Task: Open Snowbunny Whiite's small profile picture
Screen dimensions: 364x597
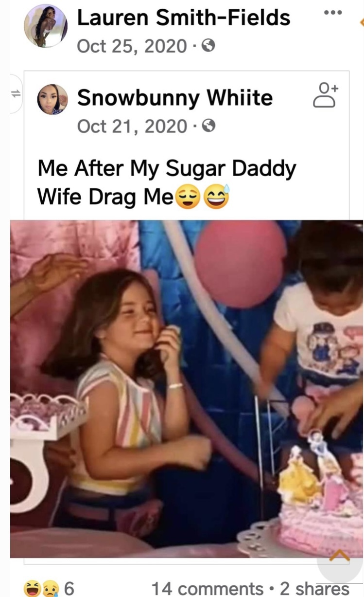Action: point(52,99)
